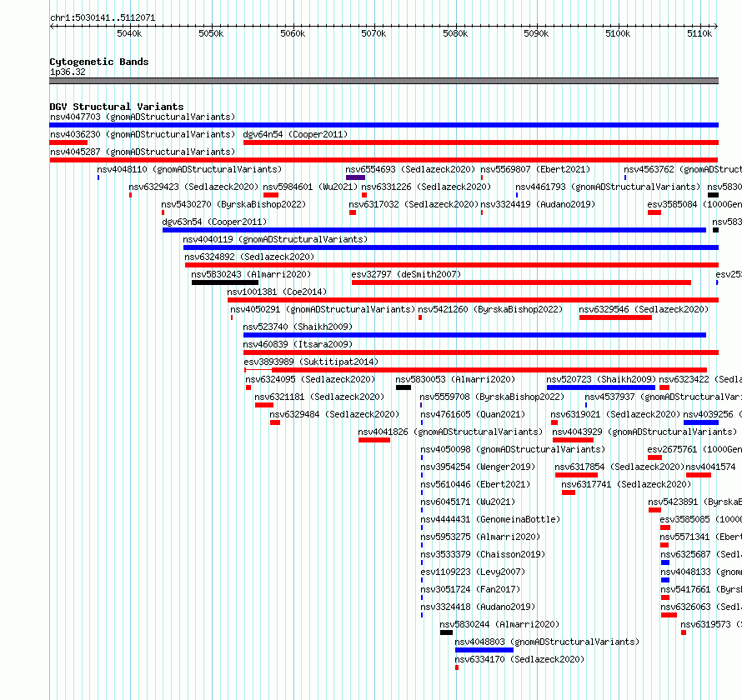Open nsv5830244 Almarri2020 label
Viewport: 742px width, 700px height.
coord(499,624)
